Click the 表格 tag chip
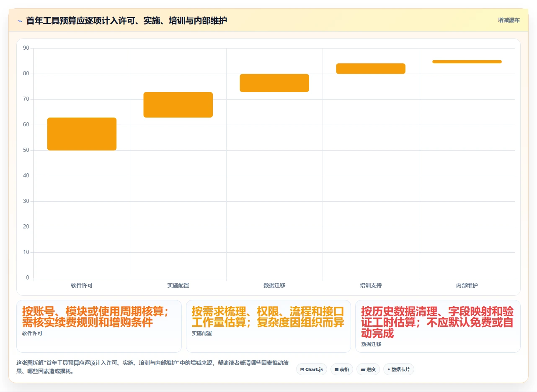 coord(342,369)
